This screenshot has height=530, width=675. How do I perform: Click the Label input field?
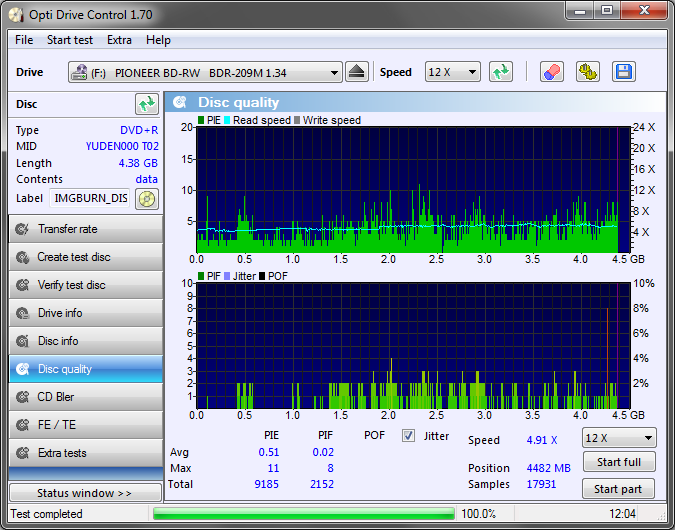coord(90,198)
